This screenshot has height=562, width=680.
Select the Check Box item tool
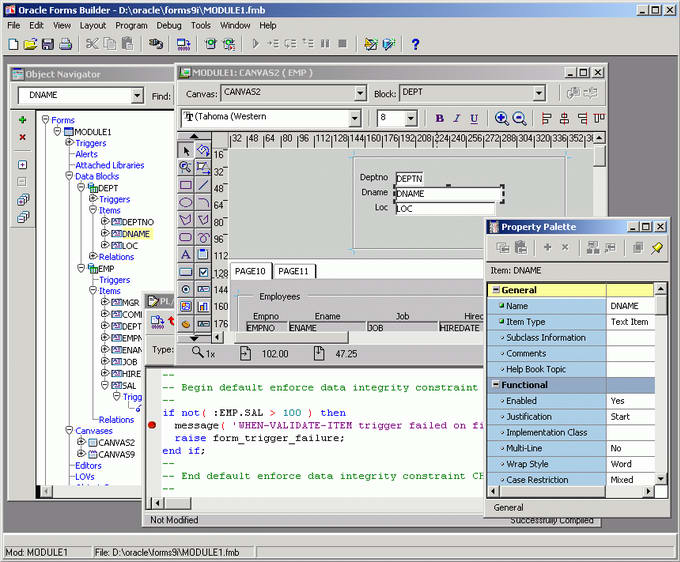[x=203, y=272]
